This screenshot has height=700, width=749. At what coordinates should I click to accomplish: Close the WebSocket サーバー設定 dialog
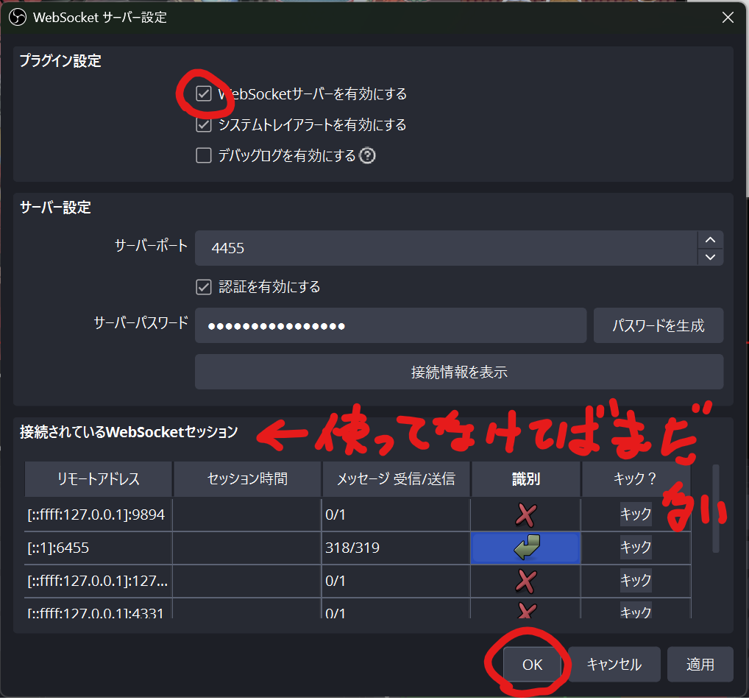pos(728,18)
